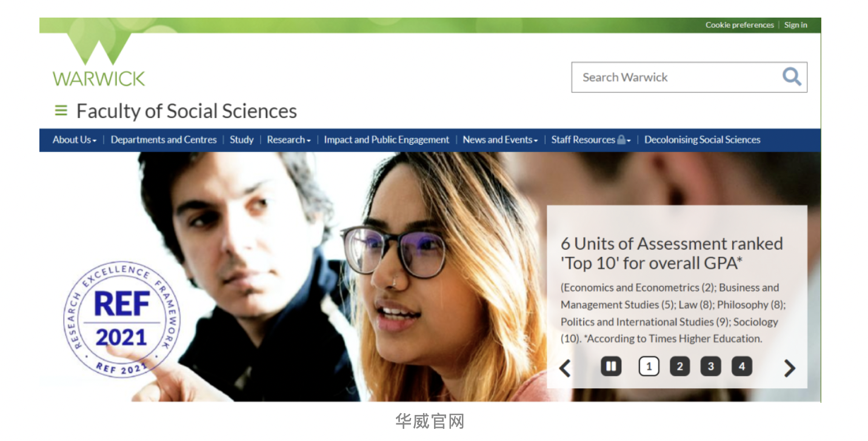This screenshot has height=441, width=868.
Task: Pause the carousel slideshow
Action: [611, 366]
